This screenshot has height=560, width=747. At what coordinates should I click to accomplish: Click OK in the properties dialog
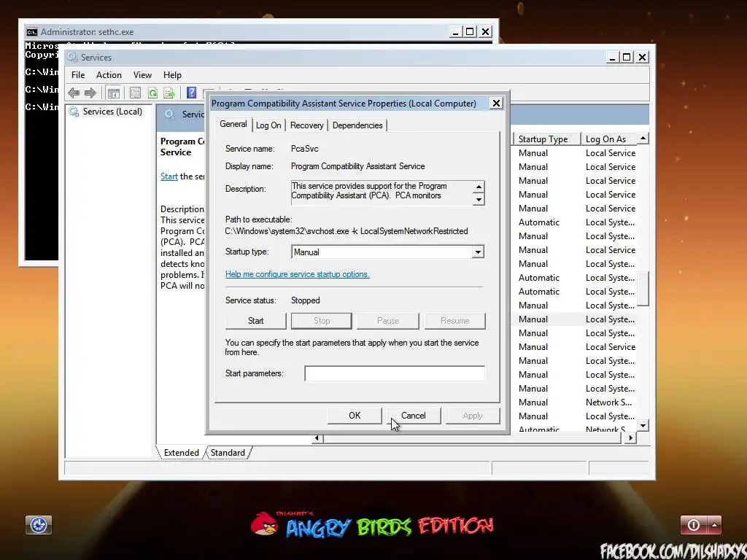pyautogui.click(x=355, y=415)
